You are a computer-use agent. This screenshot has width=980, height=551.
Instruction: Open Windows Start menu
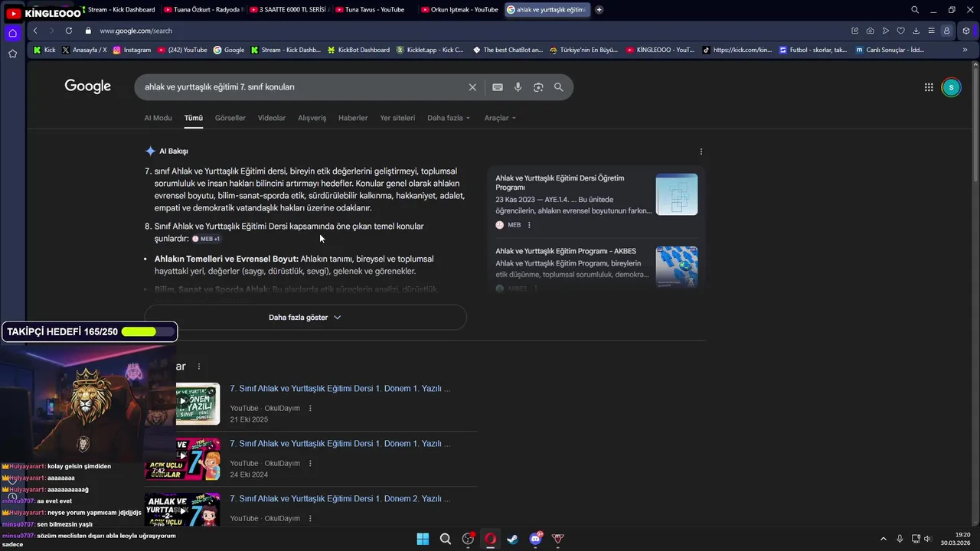click(x=423, y=539)
